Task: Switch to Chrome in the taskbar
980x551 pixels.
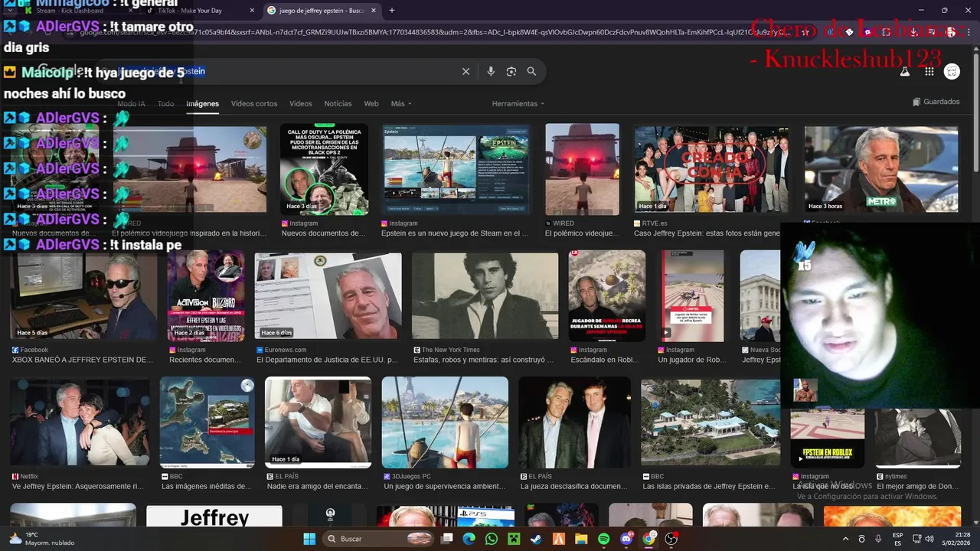Action: [x=648, y=539]
